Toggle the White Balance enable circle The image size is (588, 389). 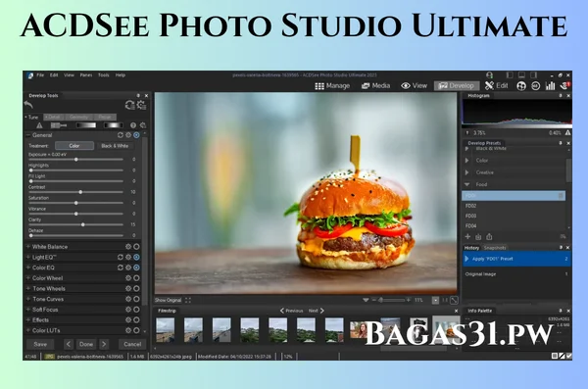pyautogui.click(x=136, y=247)
